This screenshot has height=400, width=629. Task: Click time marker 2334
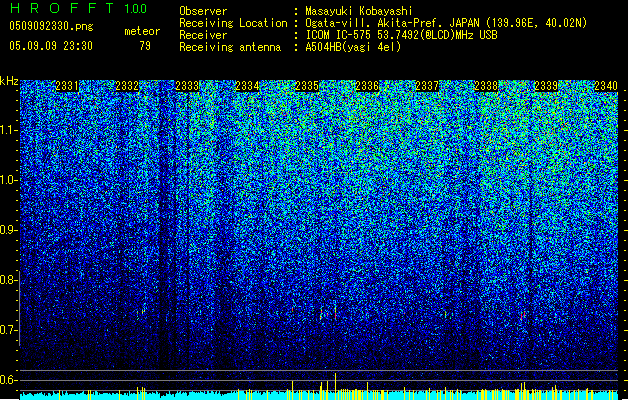pos(247,86)
